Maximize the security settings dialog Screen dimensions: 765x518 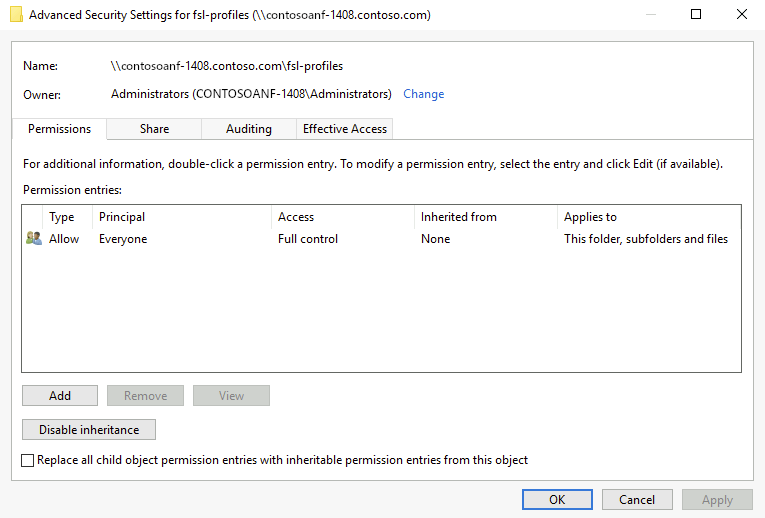696,15
